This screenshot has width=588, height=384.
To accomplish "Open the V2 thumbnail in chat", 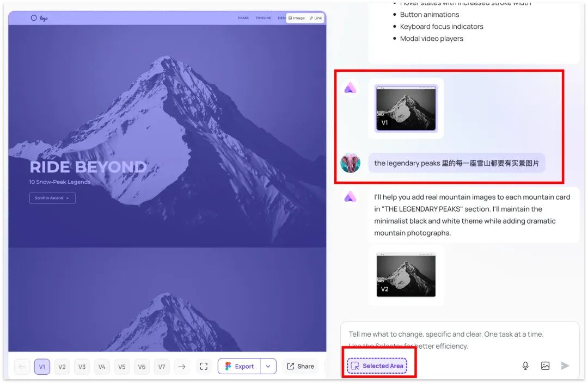I will click(x=406, y=275).
